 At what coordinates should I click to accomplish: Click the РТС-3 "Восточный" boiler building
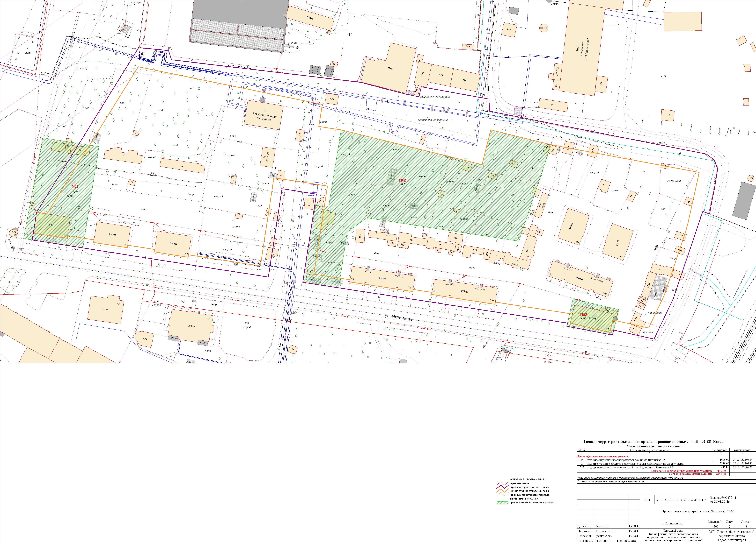tap(263, 115)
